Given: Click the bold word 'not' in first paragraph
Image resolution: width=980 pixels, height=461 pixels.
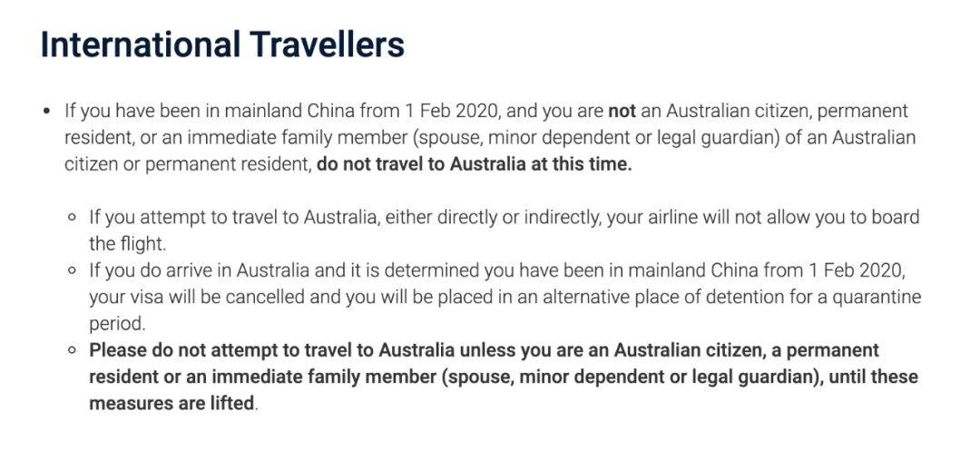Looking at the screenshot, I should point(622,112).
